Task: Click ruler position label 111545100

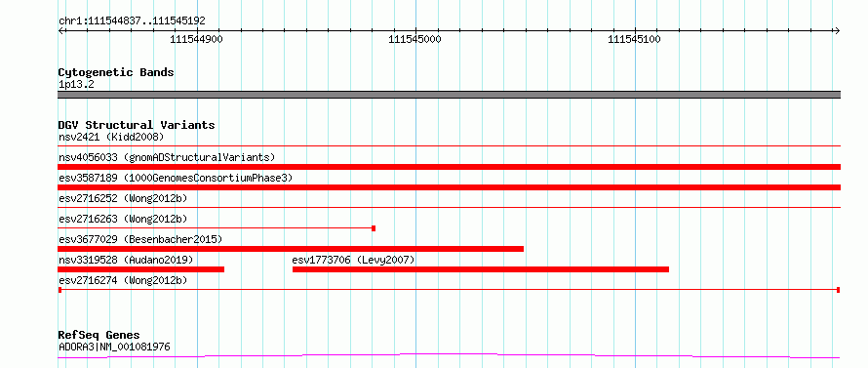Action: click(634, 40)
